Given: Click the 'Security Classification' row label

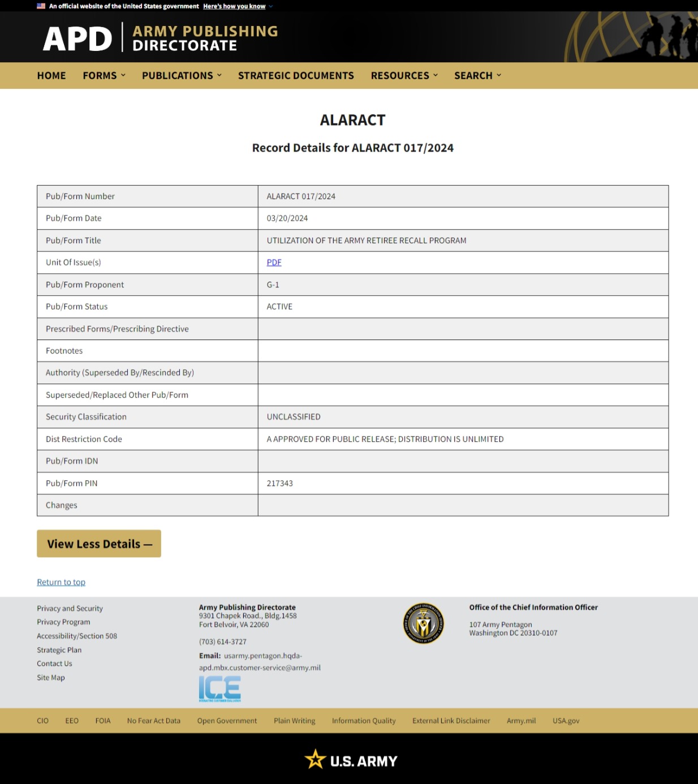Looking at the screenshot, I should point(86,417).
